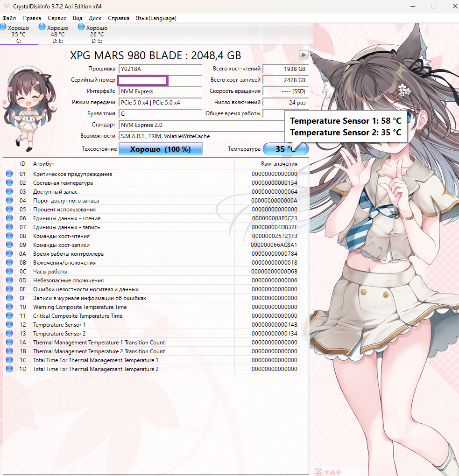Click status icon of Temperature Sensor 1 row

coord(9,324)
